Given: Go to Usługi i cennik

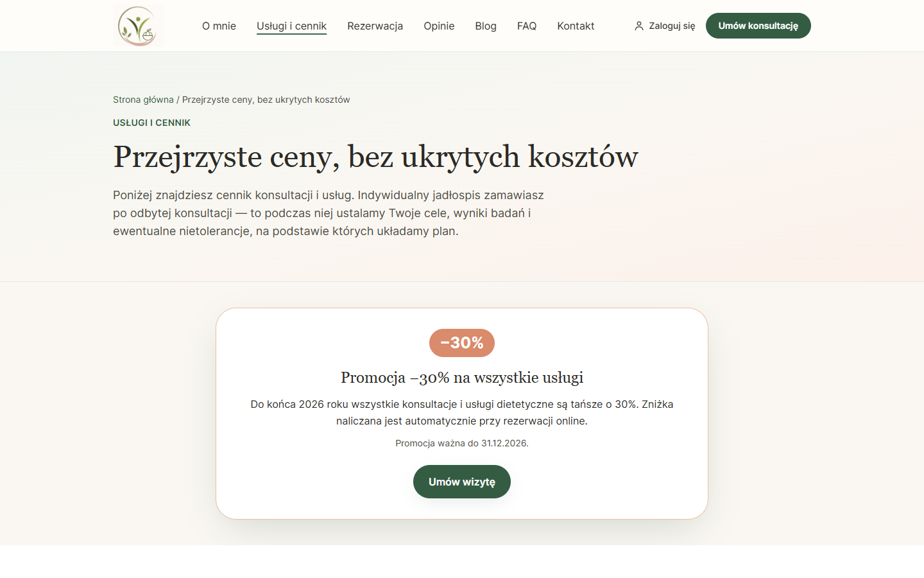Looking at the screenshot, I should click(291, 26).
